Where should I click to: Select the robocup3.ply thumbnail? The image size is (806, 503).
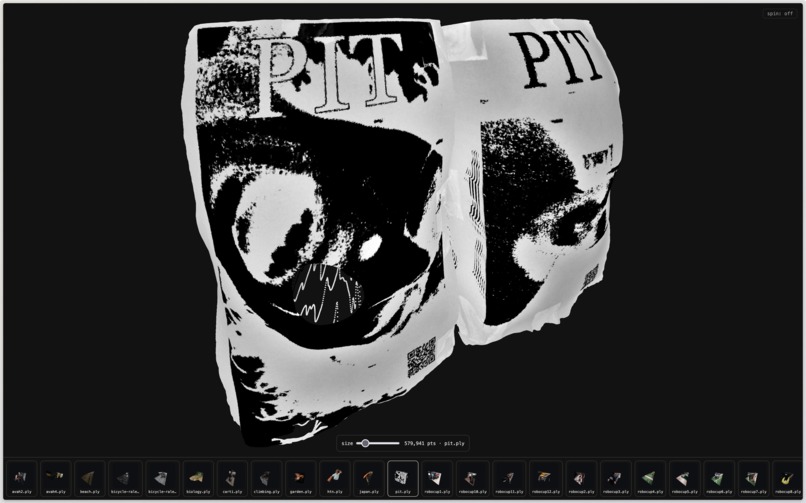point(615,479)
